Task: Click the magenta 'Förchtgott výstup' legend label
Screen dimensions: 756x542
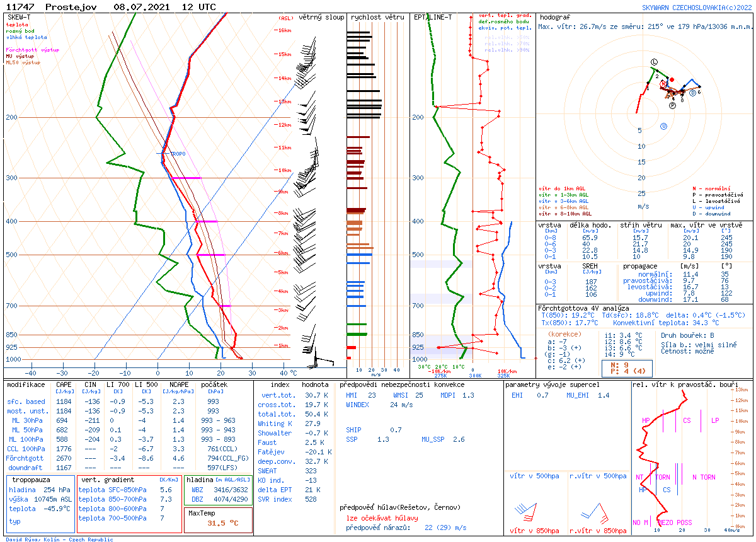Action: pyautogui.click(x=33, y=50)
